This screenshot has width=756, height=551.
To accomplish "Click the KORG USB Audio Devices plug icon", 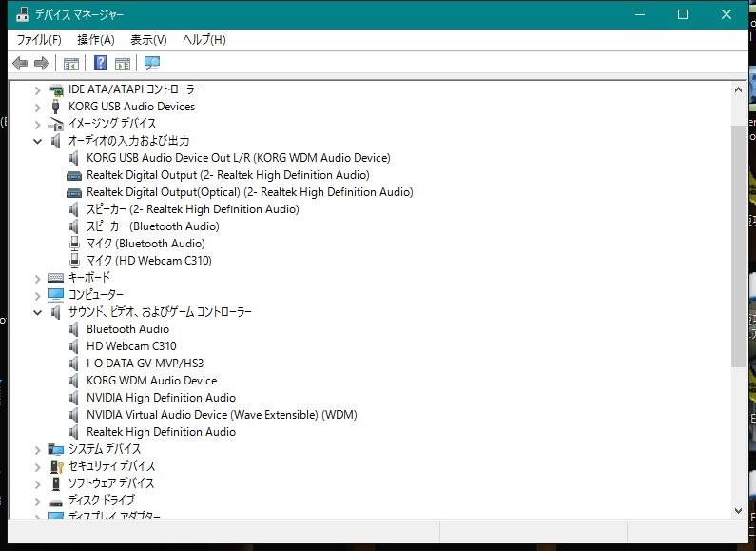I will (56, 107).
